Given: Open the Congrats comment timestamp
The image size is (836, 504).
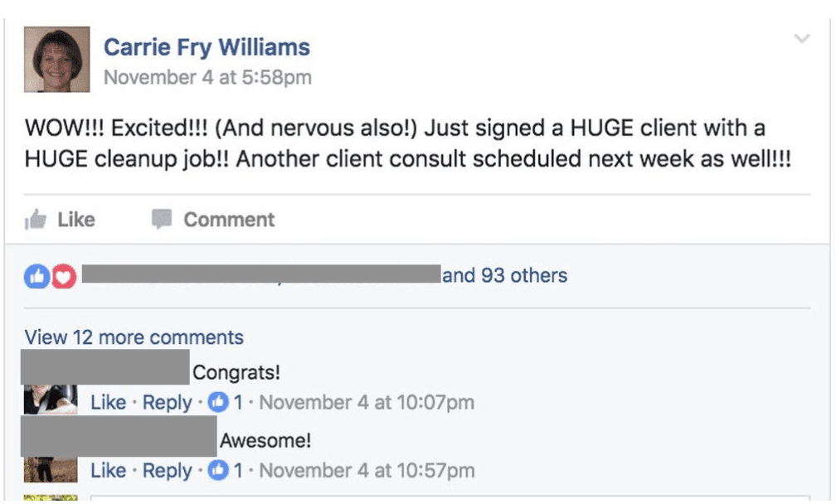Looking at the screenshot, I should click(x=369, y=402).
